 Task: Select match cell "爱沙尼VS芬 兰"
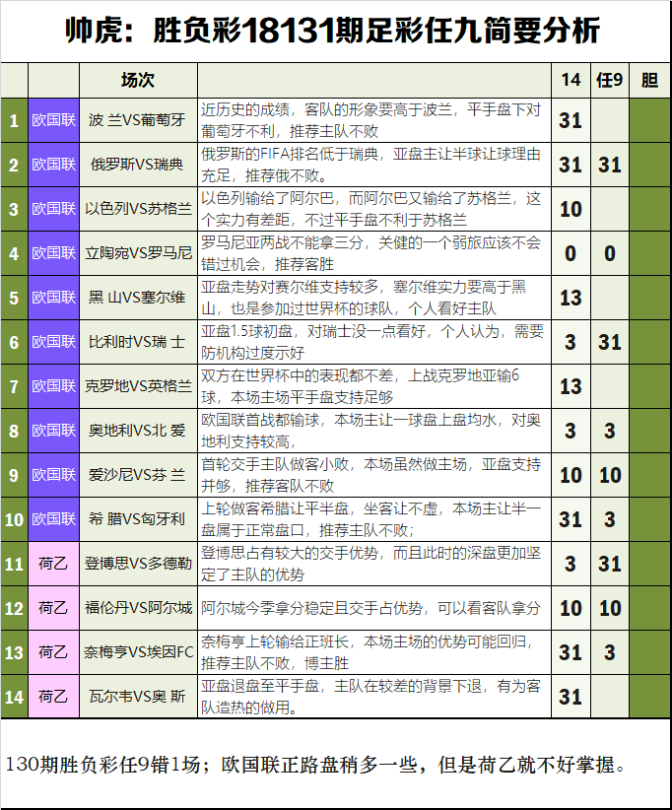tap(138, 475)
